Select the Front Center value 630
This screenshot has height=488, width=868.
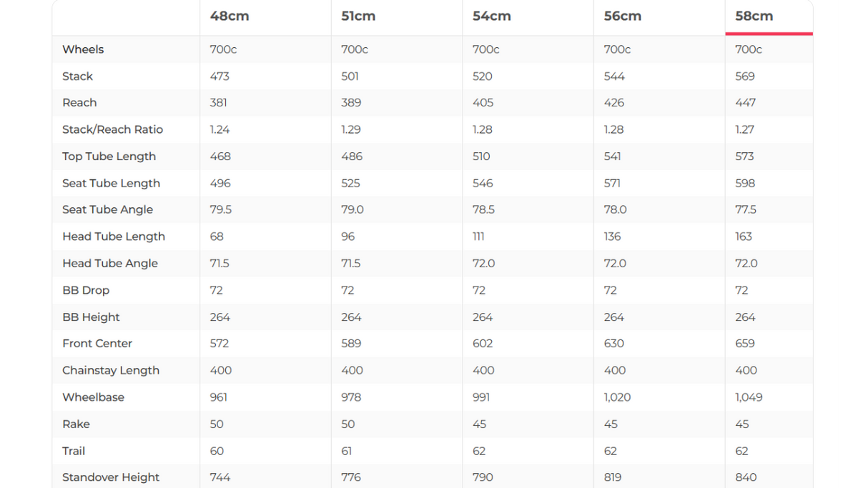[614, 344]
